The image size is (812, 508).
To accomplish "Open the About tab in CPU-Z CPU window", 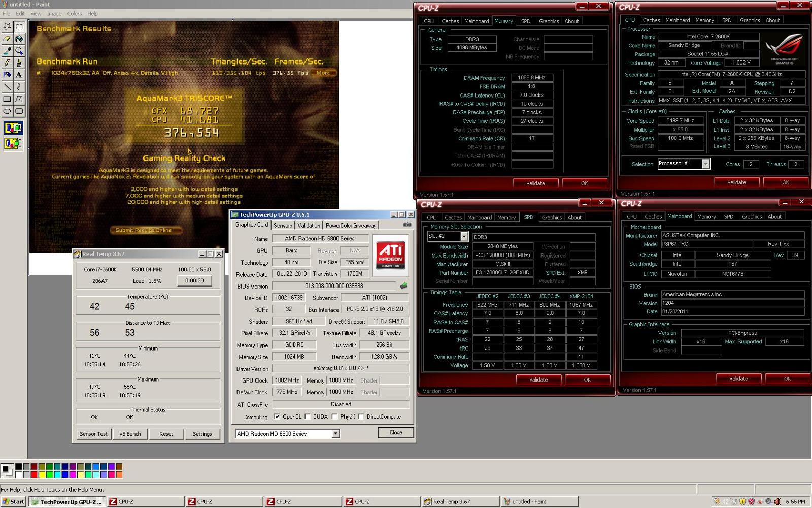I will [x=772, y=20].
